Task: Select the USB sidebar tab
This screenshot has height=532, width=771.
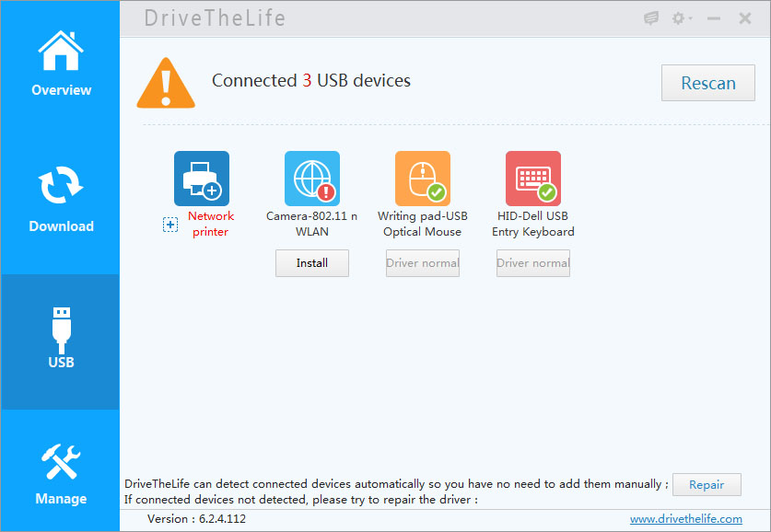Action: pyautogui.click(x=61, y=341)
